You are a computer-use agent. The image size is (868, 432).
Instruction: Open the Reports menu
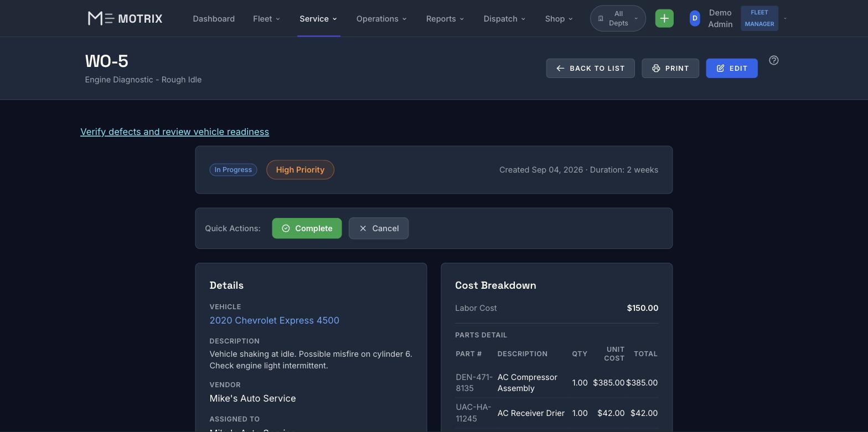coord(445,18)
